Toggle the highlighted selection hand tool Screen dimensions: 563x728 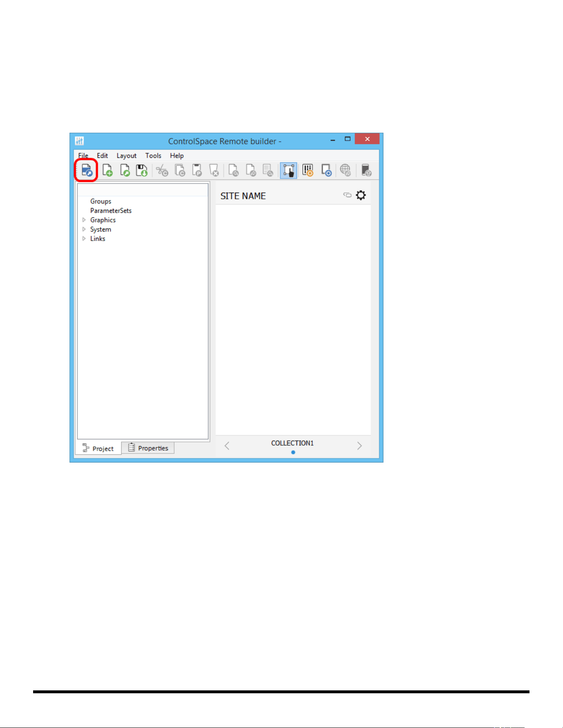coord(288,170)
